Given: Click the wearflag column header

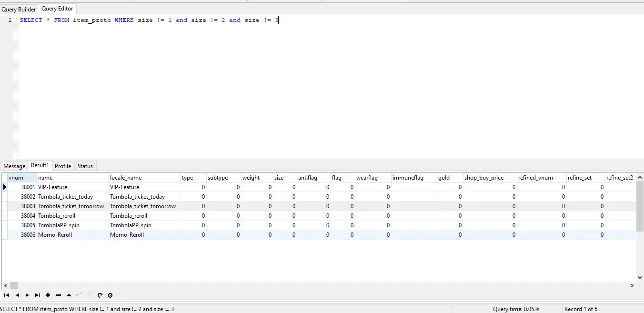Looking at the screenshot, I should click(x=373, y=178).
